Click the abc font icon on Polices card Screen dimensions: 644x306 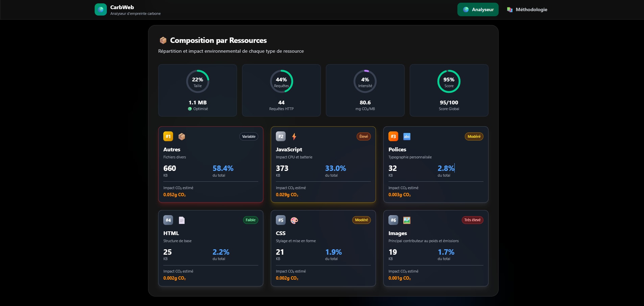pyautogui.click(x=407, y=136)
